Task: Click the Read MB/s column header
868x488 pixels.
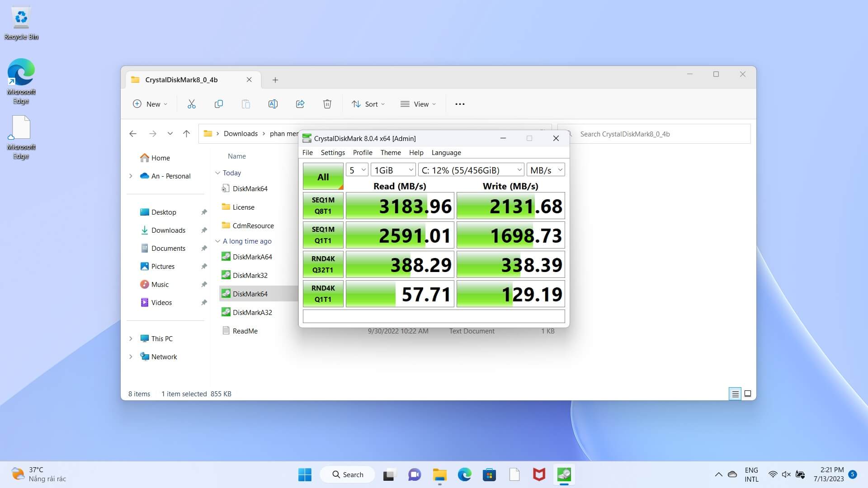Action: pos(400,185)
